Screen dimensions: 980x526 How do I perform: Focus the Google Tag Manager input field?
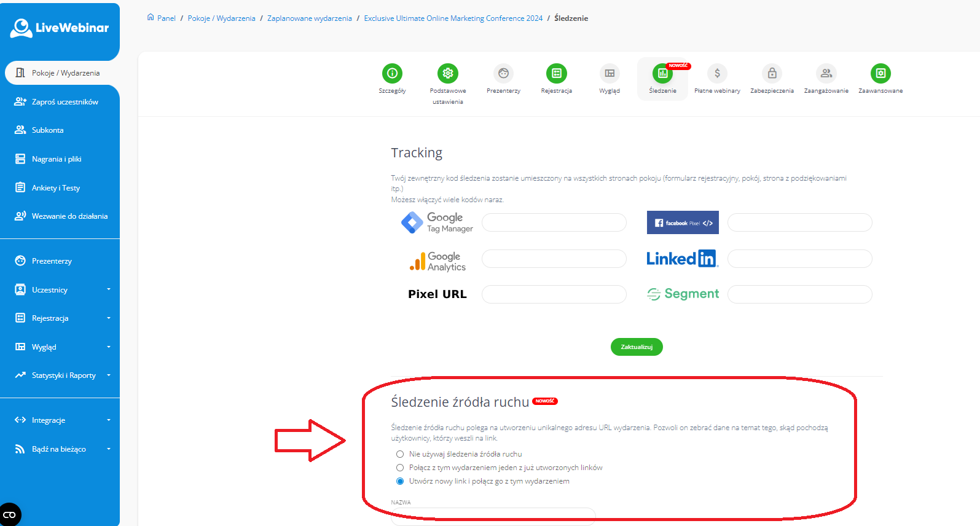tap(554, 222)
